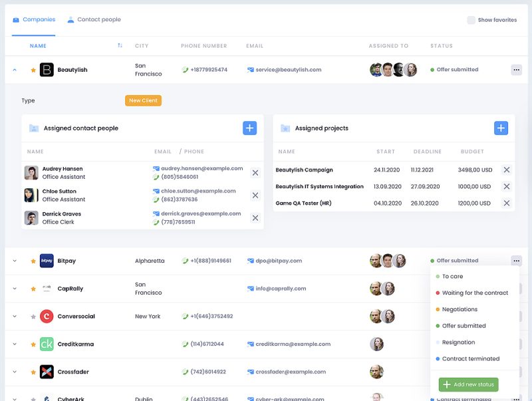Image resolution: width=532 pixels, height=401 pixels.
Task: Click the New Client type badge
Action: tap(143, 100)
